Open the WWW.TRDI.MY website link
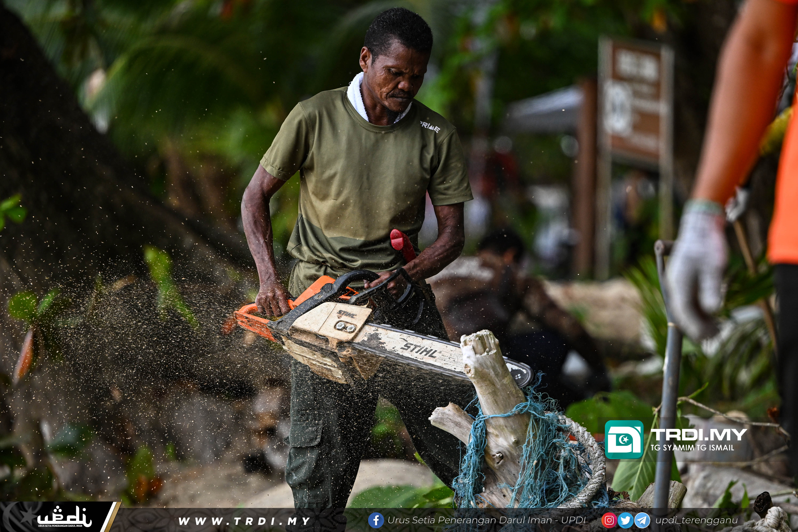The height and width of the screenshot is (532, 798). pyautogui.click(x=244, y=521)
